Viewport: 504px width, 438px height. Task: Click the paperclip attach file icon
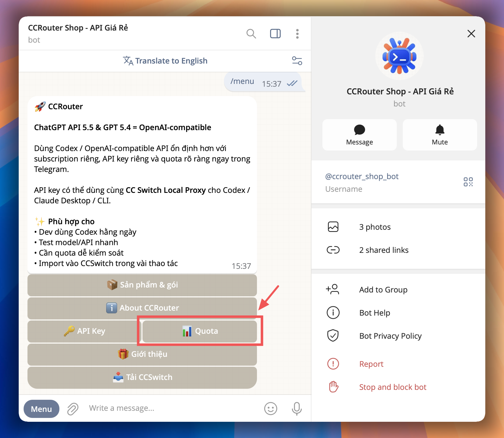coord(73,409)
